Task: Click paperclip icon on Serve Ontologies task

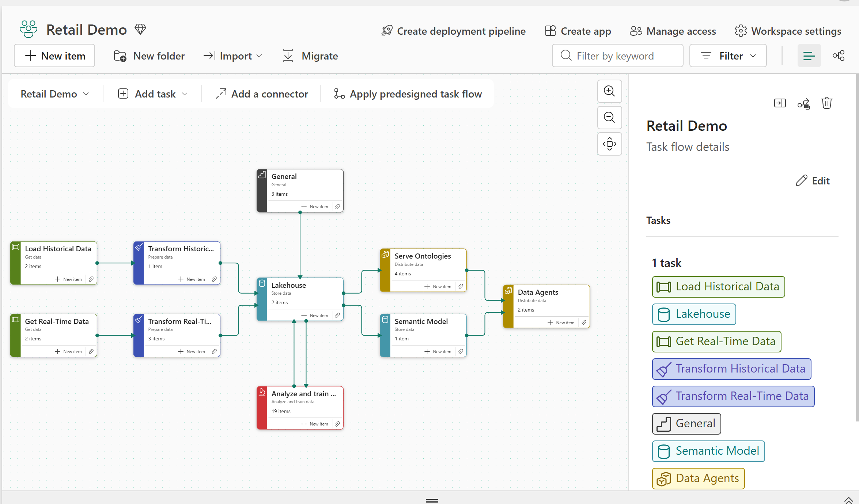Action: 461,287
